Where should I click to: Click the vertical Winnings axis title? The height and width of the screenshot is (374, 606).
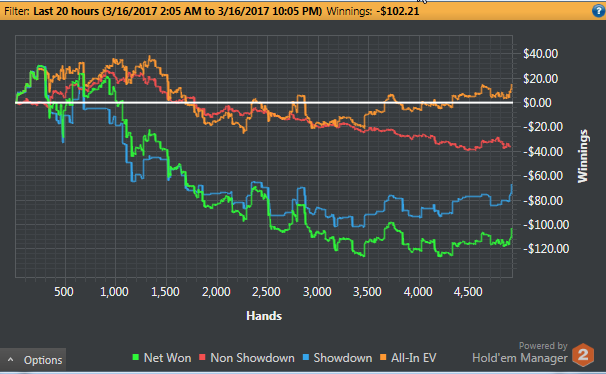[582, 156]
